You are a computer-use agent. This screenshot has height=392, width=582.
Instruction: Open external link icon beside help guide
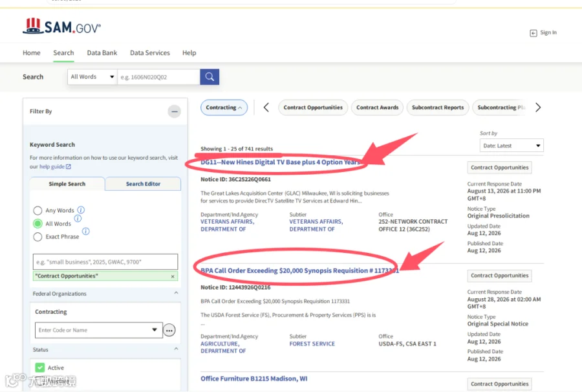tap(69, 167)
